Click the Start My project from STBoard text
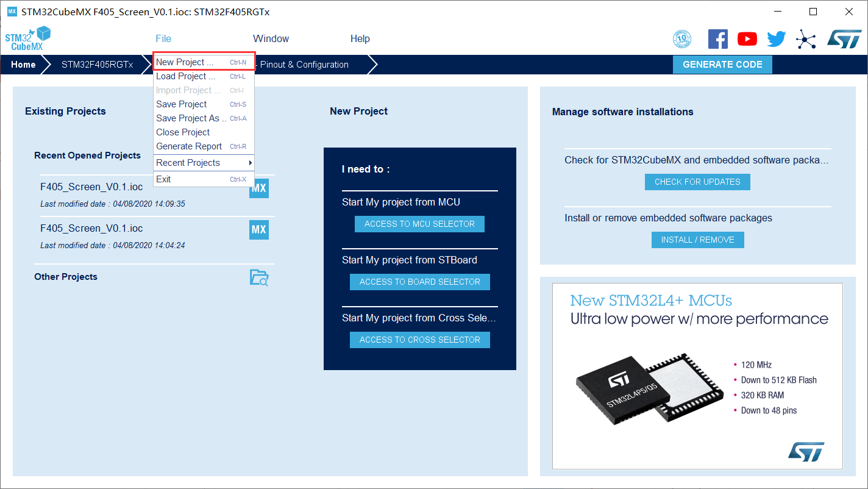The image size is (868, 489). coord(410,260)
